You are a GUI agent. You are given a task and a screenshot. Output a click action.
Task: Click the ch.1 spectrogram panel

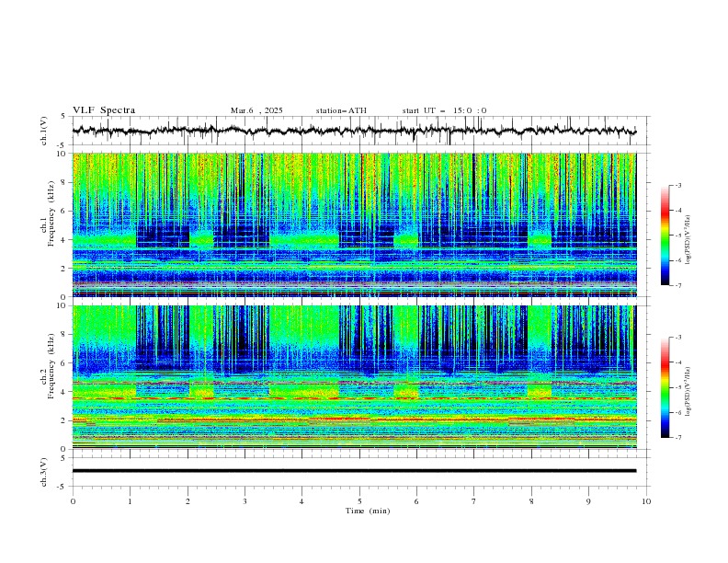354,224
